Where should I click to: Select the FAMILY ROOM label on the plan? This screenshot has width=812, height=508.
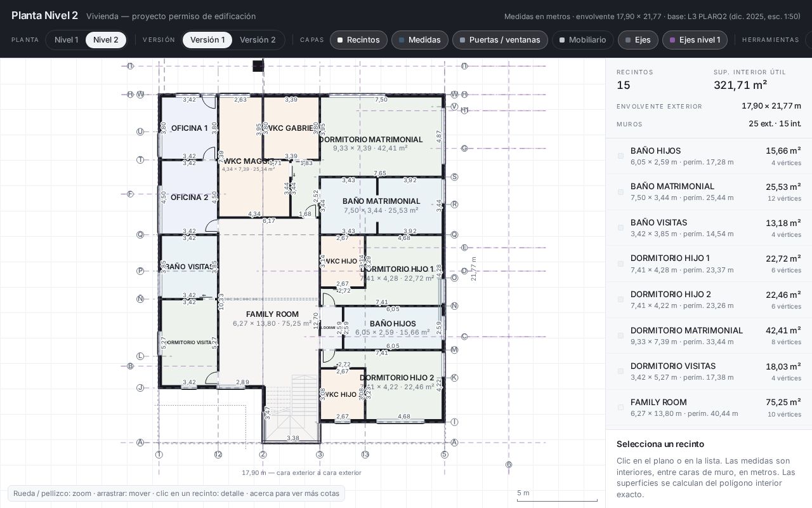tap(272, 314)
